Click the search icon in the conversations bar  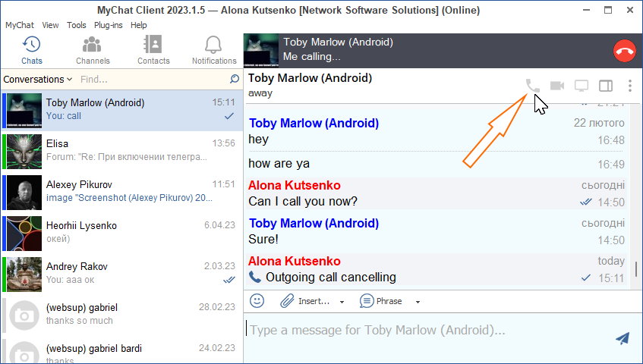click(x=234, y=79)
